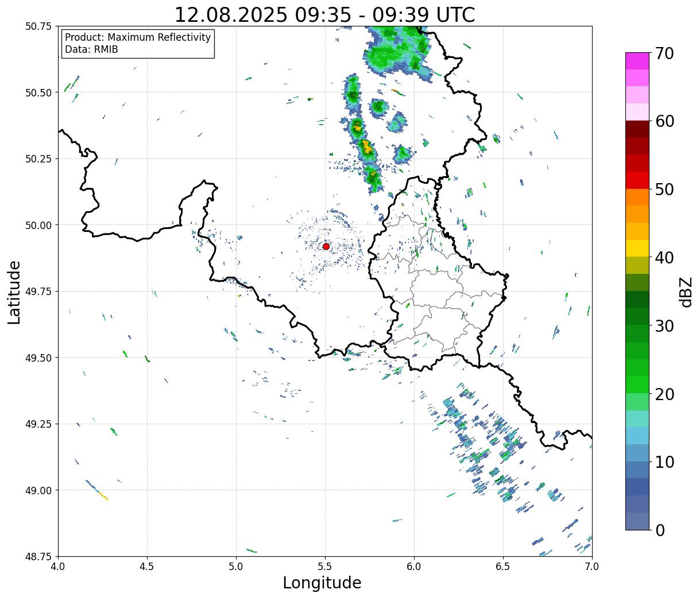This screenshot has width=700, height=597.
Task: Click the 30 tick label on colorbar
Action: coord(664,326)
